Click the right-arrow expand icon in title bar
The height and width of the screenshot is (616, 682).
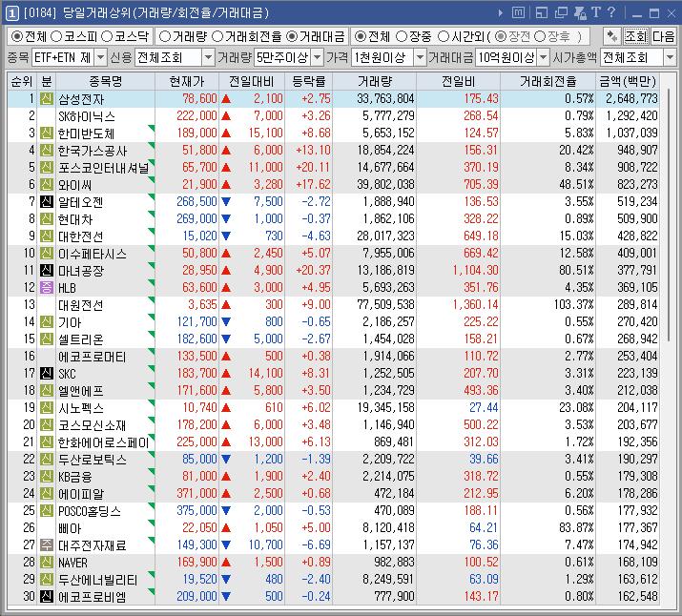[x=501, y=13]
